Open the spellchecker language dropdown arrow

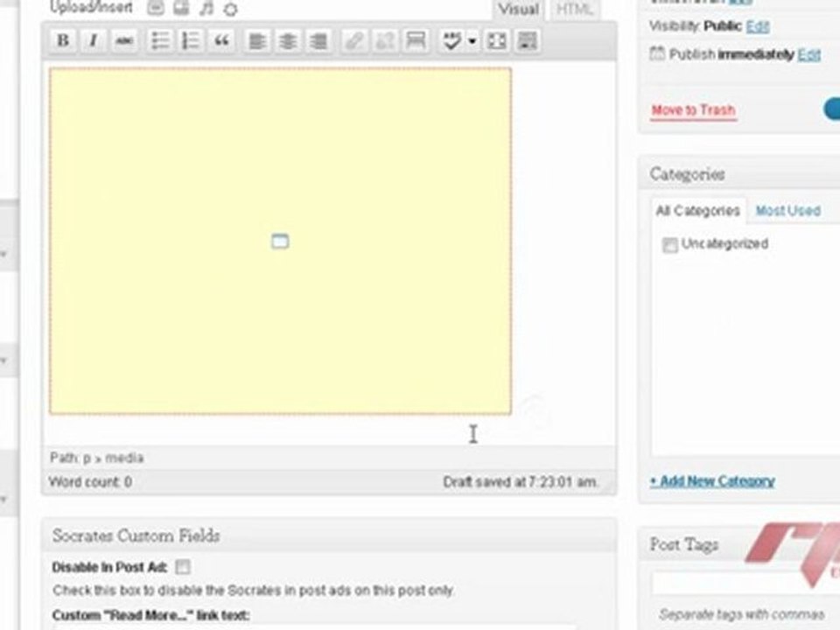pos(472,41)
